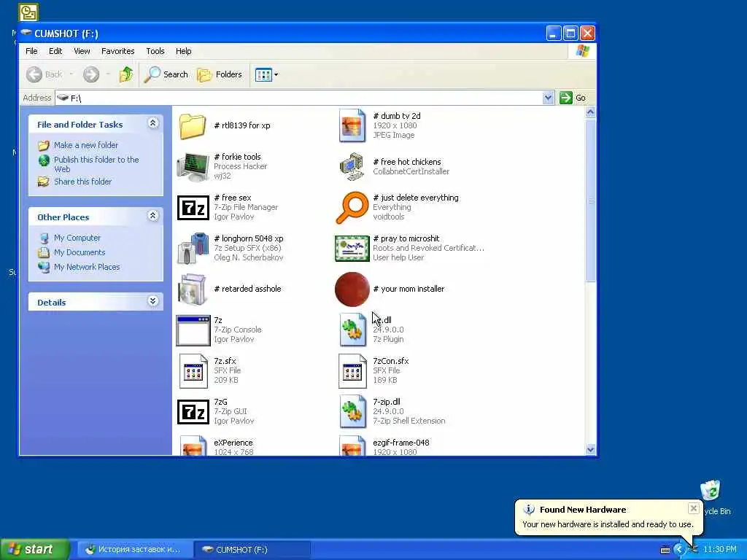Open the Tools menu
Screen dimensions: 747x560
[x=155, y=51]
